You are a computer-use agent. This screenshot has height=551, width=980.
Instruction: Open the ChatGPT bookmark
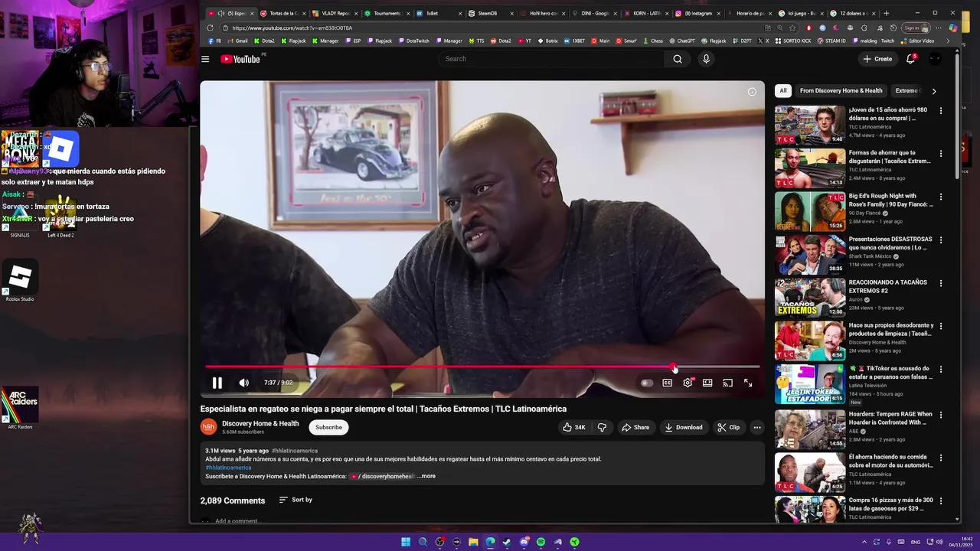[681, 41]
